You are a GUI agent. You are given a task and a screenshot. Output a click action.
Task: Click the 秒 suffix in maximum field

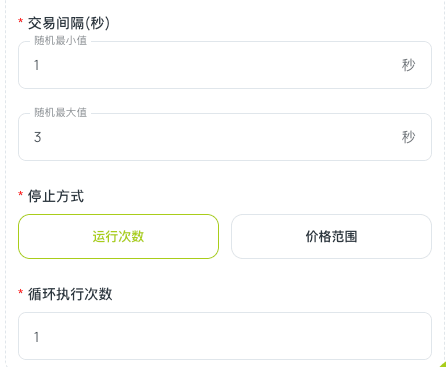pos(408,137)
